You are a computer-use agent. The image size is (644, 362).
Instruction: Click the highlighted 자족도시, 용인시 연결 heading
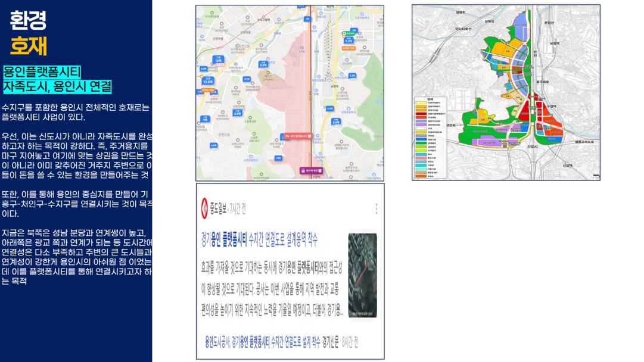tap(58, 86)
